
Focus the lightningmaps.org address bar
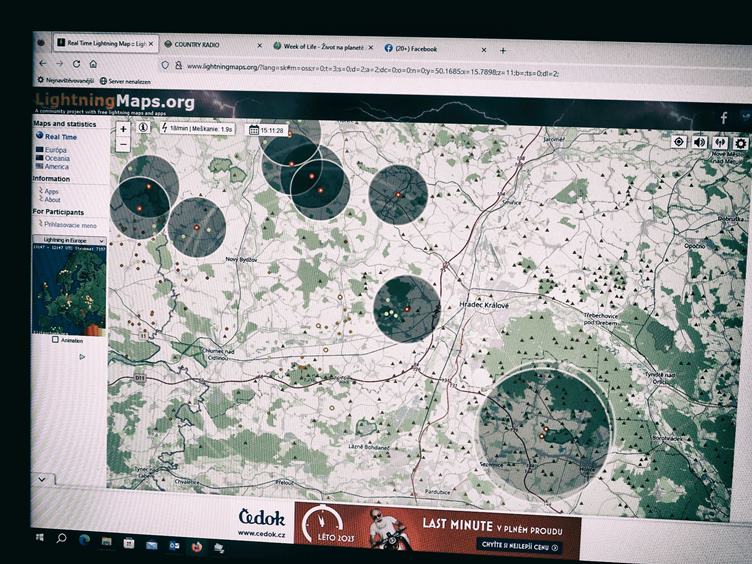(372, 70)
